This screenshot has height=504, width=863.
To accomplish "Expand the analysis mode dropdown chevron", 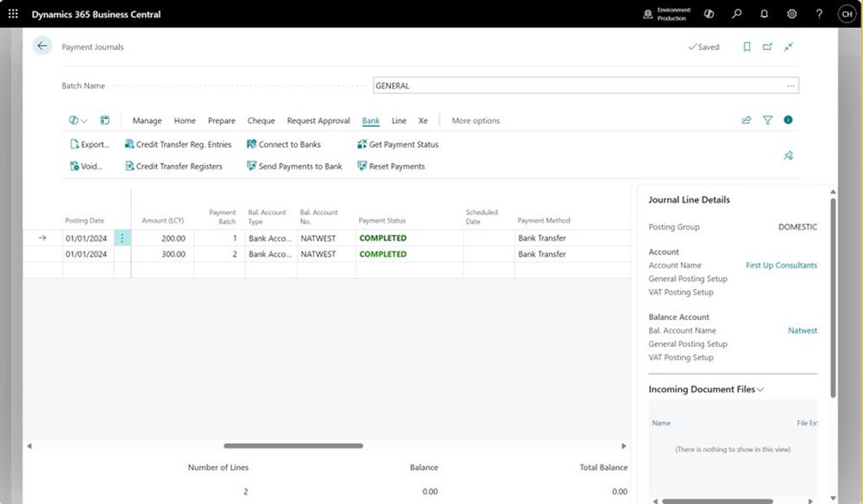I will click(85, 121).
